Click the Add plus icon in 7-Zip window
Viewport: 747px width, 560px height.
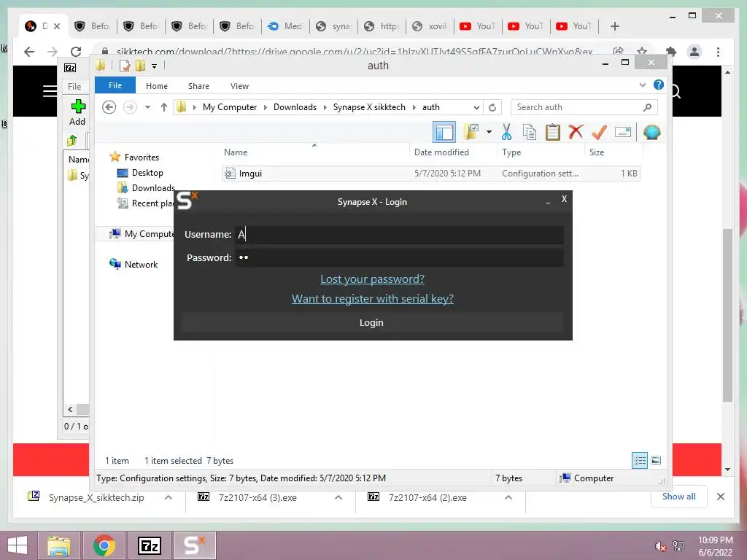click(x=77, y=112)
